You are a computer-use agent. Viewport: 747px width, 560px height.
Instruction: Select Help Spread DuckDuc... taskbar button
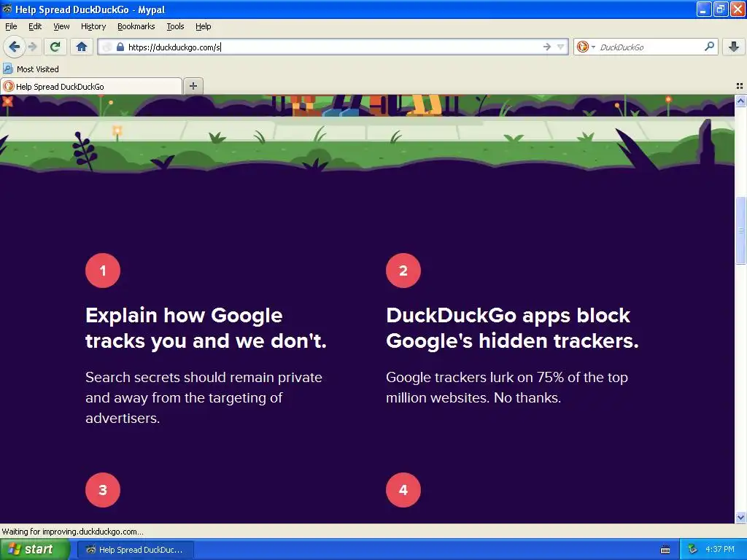135,550
